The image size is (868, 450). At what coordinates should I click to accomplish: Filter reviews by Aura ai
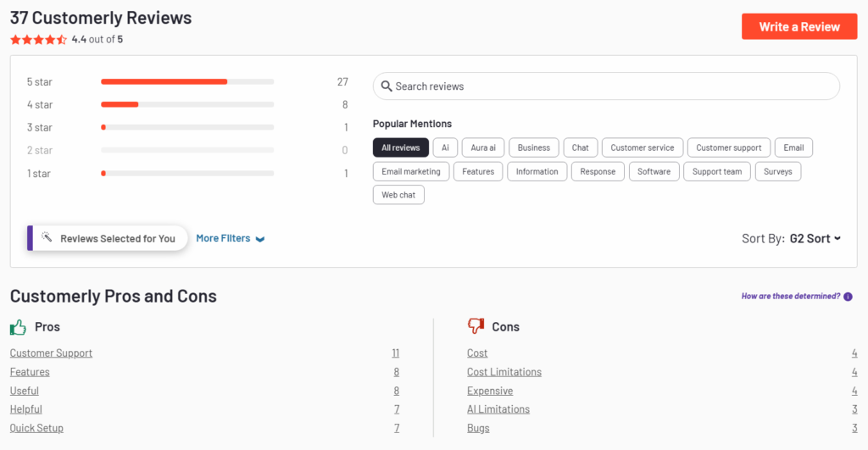pos(483,147)
